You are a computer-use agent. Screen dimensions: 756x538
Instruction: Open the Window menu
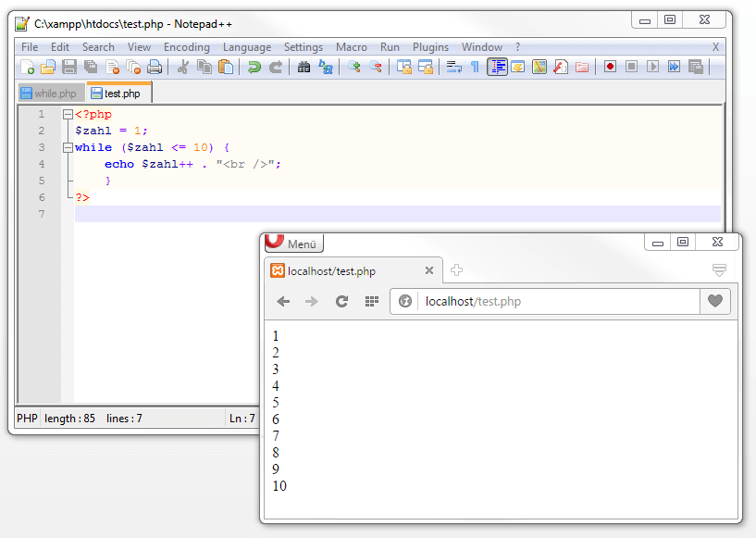(x=482, y=47)
